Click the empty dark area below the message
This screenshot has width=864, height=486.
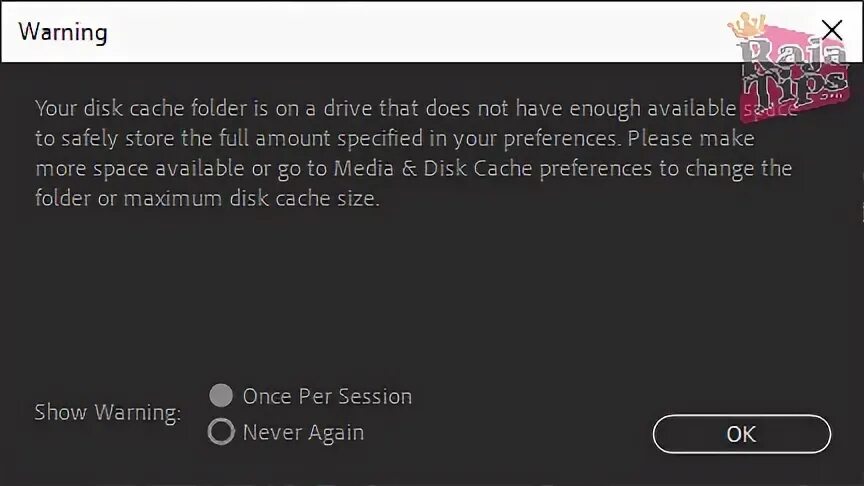point(430,290)
